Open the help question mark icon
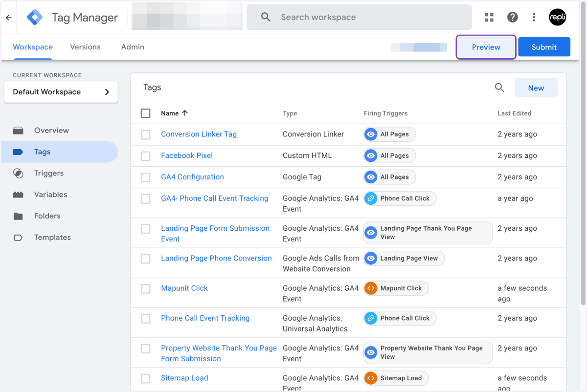The width and height of the screenshot is (587, 392). pos(512,18)
